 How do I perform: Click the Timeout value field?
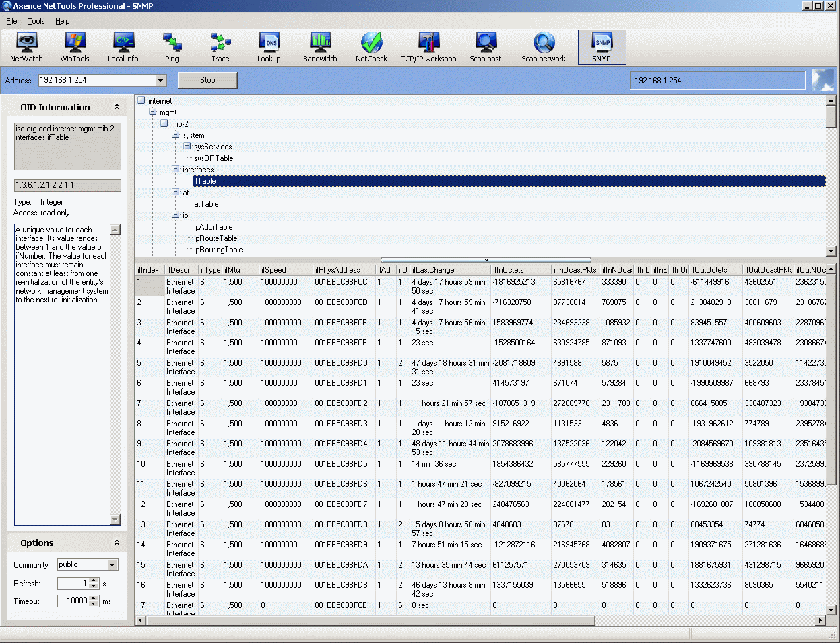click(x=73, y=601)
